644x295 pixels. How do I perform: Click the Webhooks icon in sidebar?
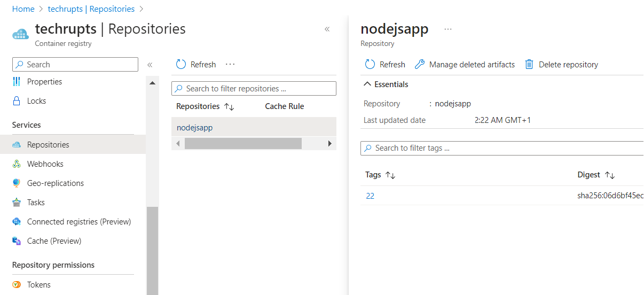click(17, 164)
